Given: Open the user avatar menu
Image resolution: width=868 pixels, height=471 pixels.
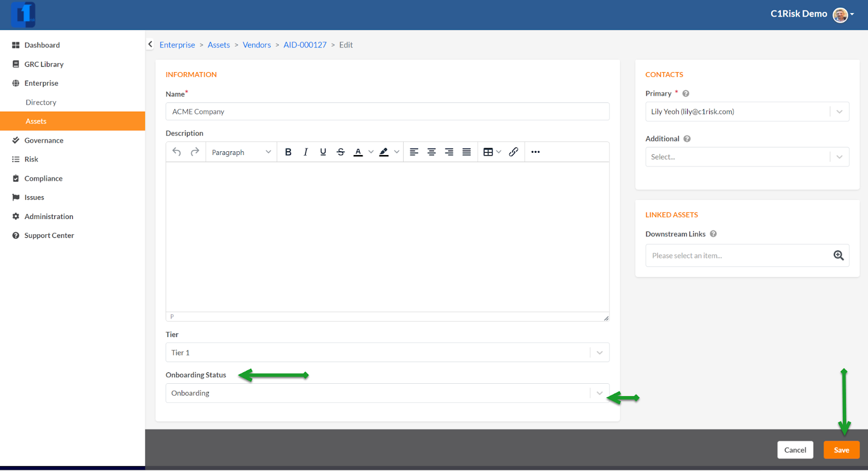Looking at the screenshot, I should click(x=840, y=15).
